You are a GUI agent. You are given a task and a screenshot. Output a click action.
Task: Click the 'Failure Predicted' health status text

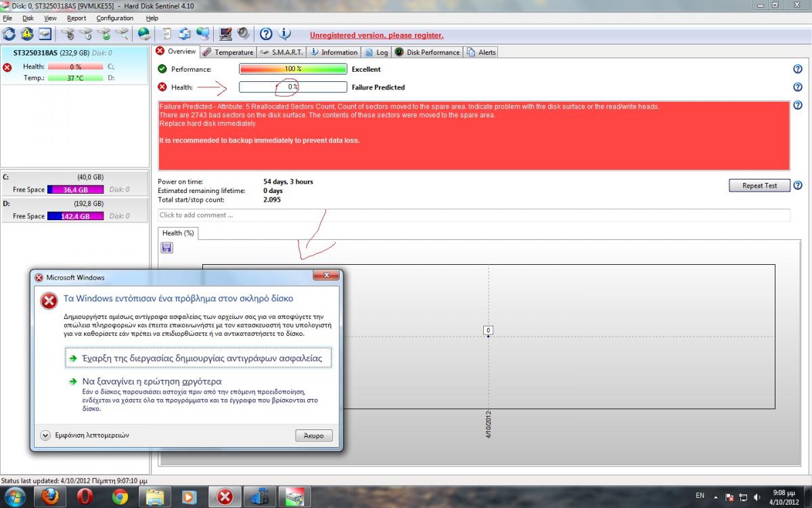click(x=378, y=87)
